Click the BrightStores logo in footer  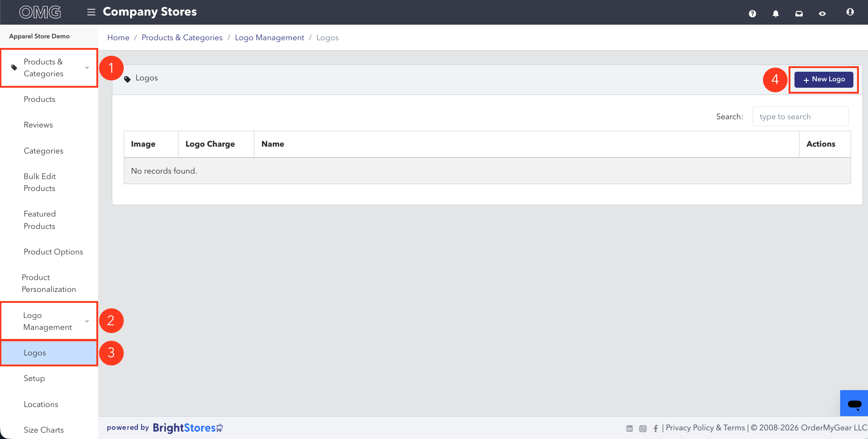click(x=188, y=428)
